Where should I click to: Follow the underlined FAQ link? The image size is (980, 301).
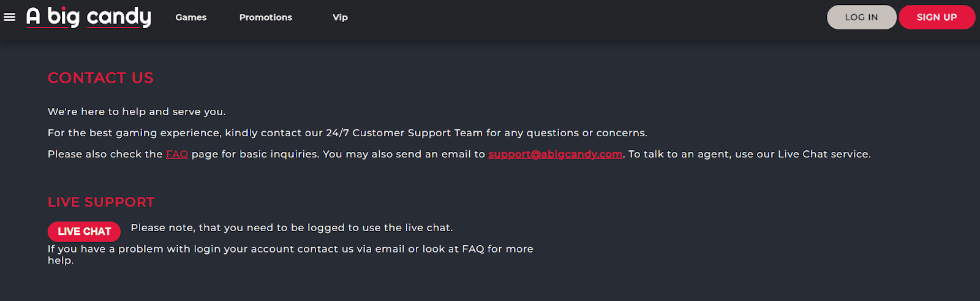(177, 154)
